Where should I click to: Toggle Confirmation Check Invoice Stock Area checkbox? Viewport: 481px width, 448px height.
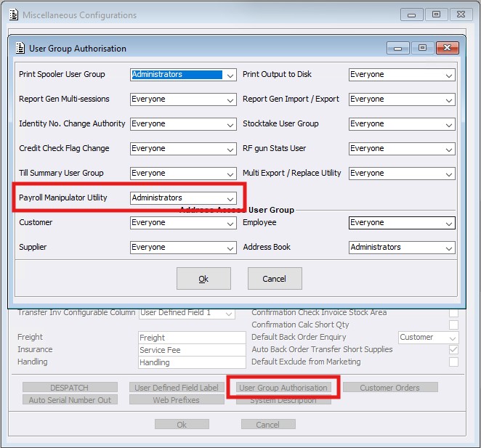click(453, 313)
